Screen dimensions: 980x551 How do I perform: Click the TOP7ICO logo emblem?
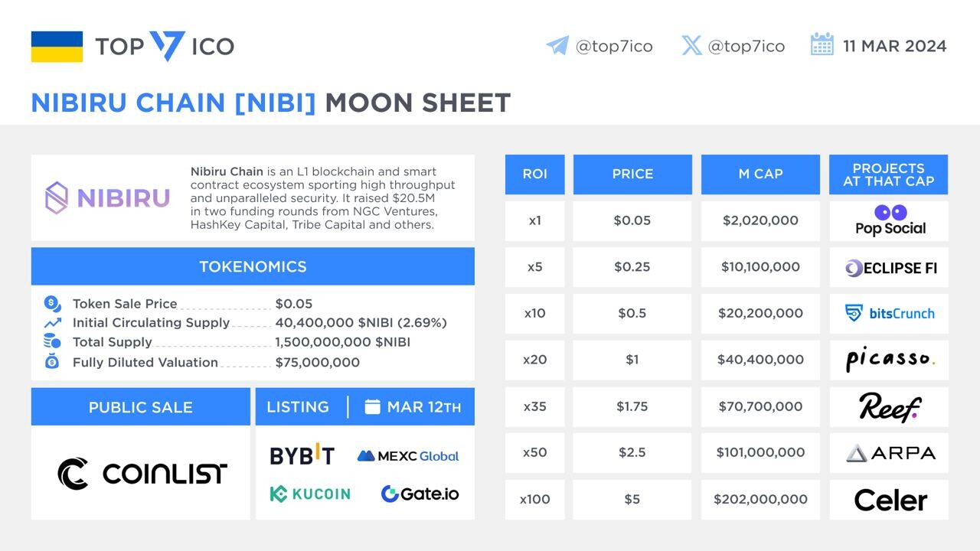[x=167, y=46]
